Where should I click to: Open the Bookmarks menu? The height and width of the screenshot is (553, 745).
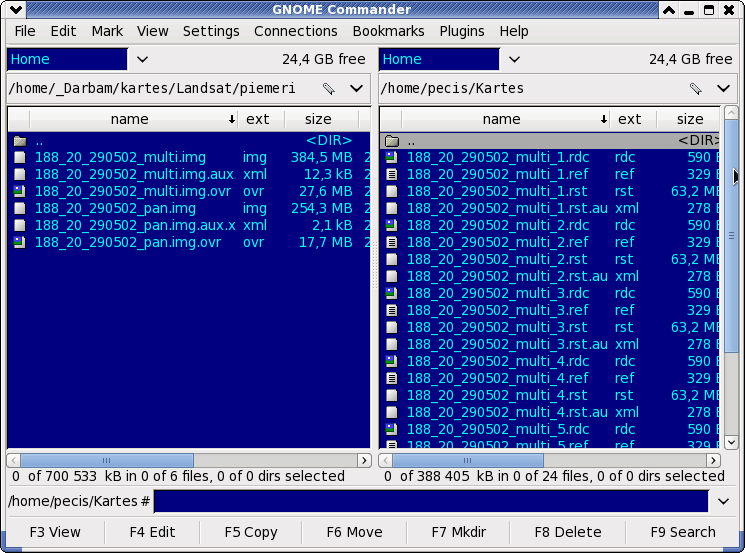click(388, 31)
